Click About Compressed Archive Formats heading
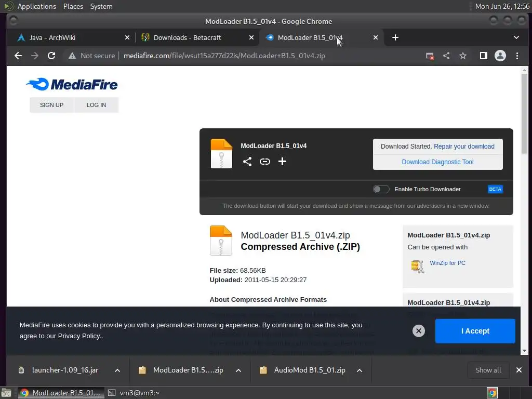Viewport: 532px width, 399px height. [x=268, y=300]
